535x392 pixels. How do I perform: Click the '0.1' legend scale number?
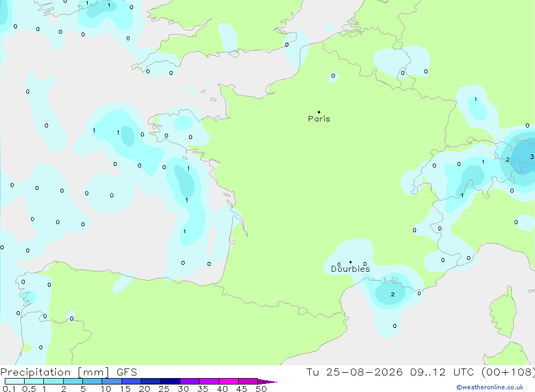[x=9, y=389]
